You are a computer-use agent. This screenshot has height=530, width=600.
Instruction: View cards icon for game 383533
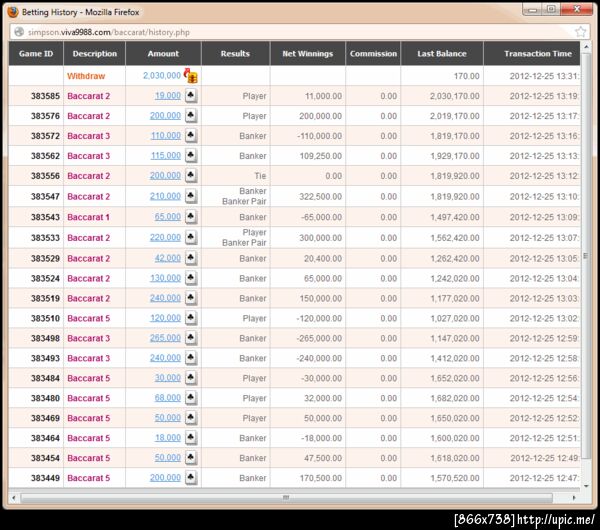coord(191,237)
